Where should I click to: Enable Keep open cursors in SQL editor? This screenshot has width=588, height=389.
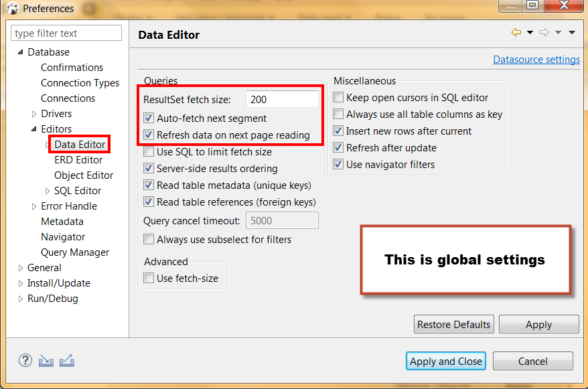338,97
